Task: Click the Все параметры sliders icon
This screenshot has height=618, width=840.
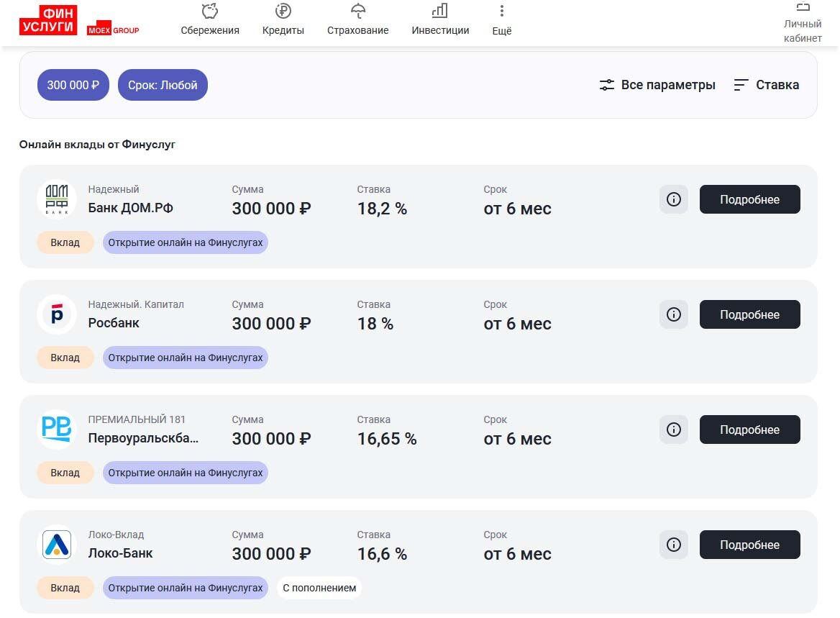Action: (606, 85)
